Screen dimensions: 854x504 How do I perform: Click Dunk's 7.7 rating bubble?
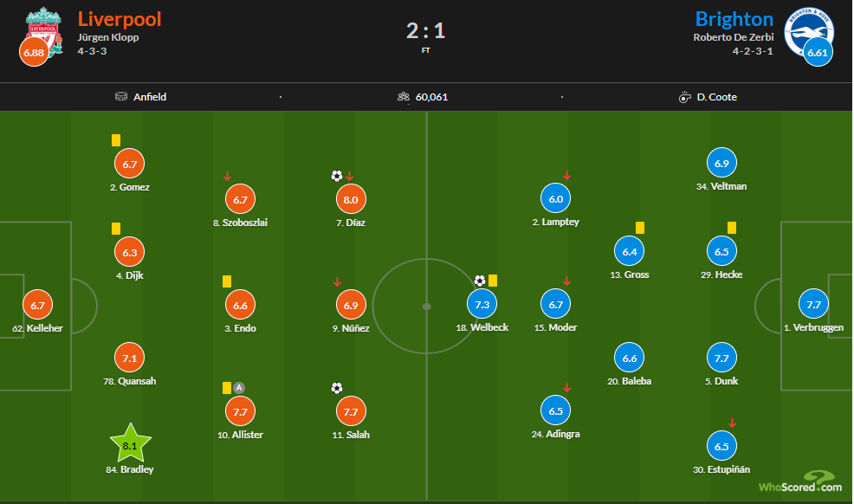pyautogui.click(x=721, y=358)
